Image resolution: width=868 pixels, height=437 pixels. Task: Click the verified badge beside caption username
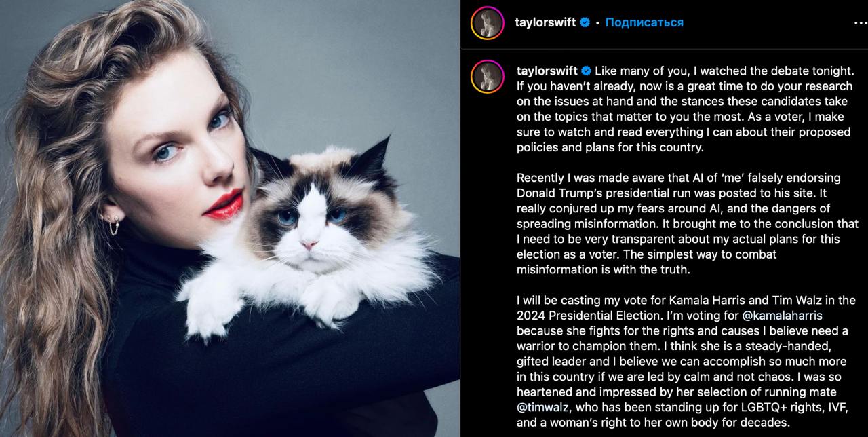pos(586,71)
